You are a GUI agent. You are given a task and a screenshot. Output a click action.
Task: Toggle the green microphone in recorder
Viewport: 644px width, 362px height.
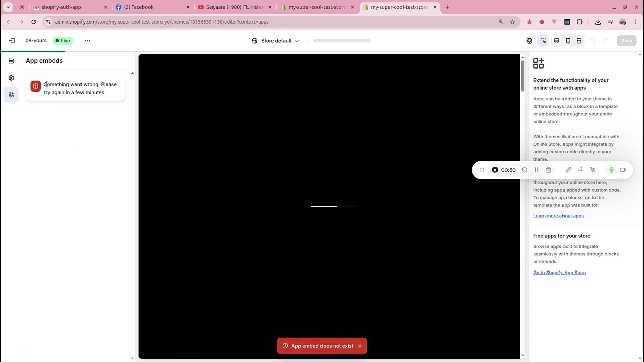click(611, 170)
